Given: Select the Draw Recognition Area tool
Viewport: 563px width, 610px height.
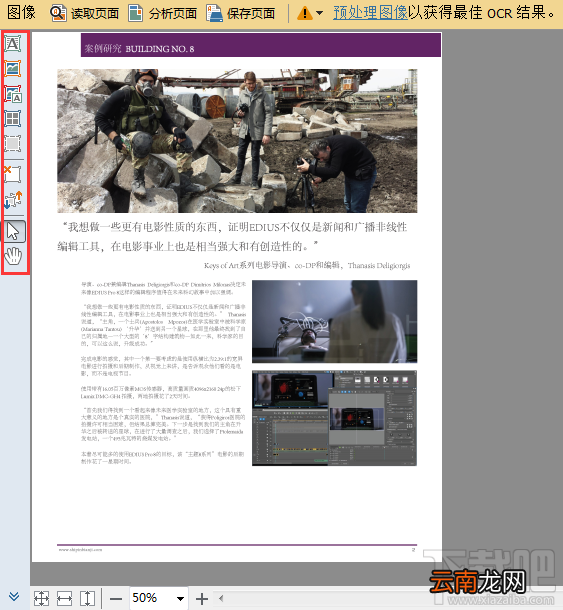Looking at the screenshot, I should [x=13, y=144].
